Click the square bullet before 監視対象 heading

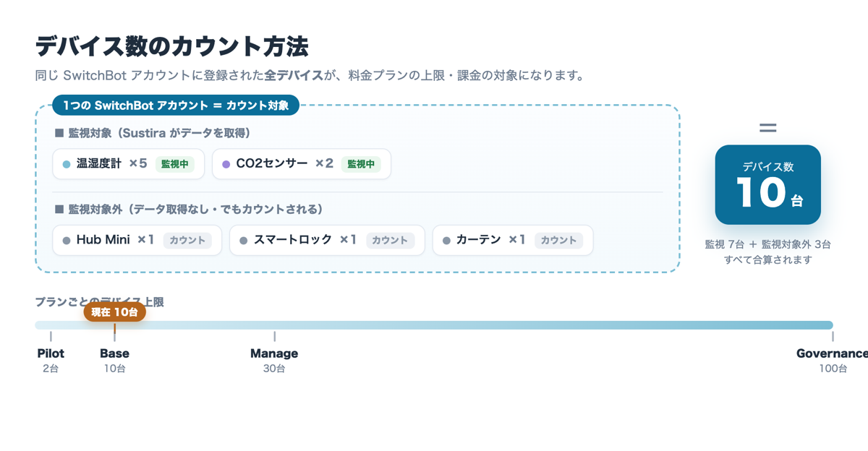pos(59,133)
